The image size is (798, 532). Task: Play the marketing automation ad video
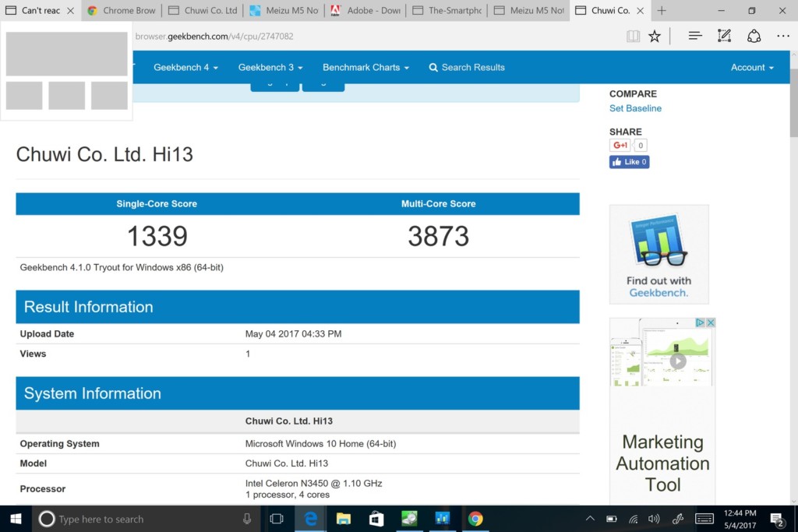click(x=677, y=361)
